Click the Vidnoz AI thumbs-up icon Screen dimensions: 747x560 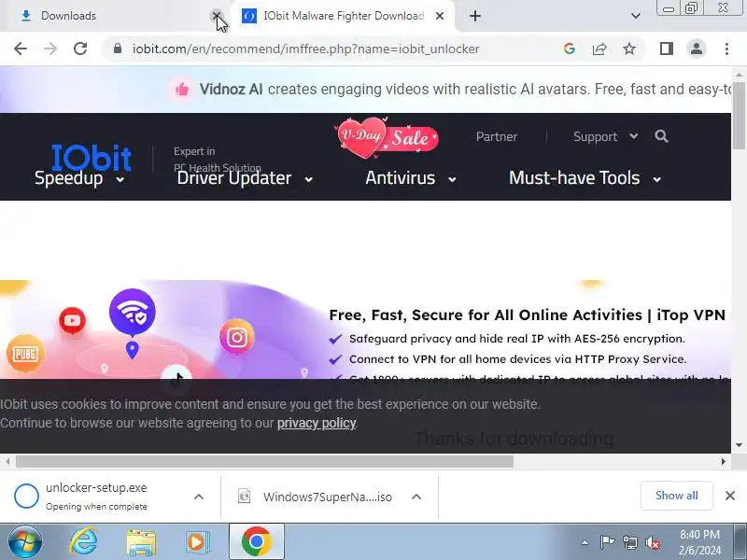[x=181, y=89]
